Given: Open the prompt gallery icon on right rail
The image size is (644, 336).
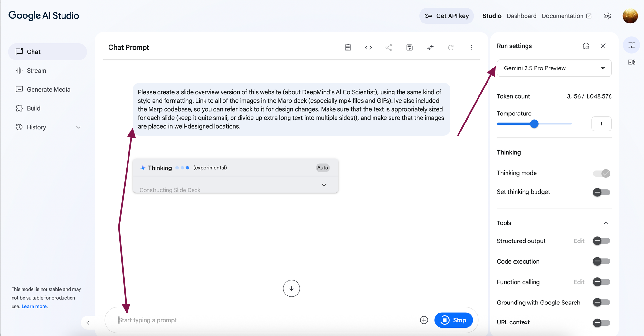Looking at the screenshot, I should [x=631, y=62].
